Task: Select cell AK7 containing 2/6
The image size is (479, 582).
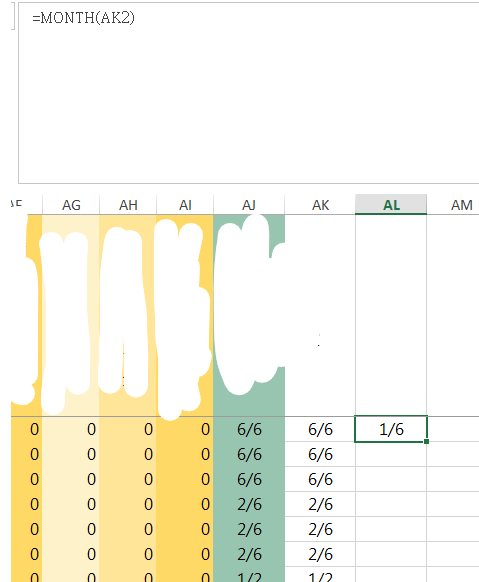Action: point(320,554)
